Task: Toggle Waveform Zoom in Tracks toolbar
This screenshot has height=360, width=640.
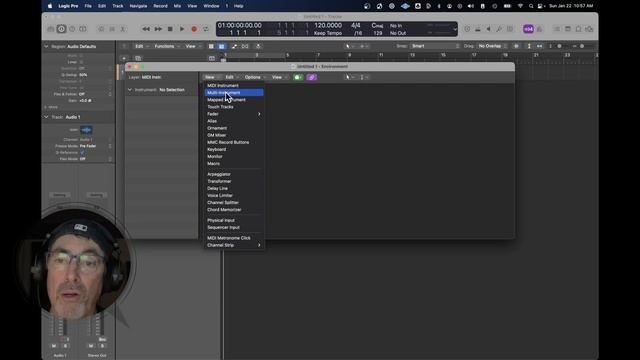Action: (516, 46)
